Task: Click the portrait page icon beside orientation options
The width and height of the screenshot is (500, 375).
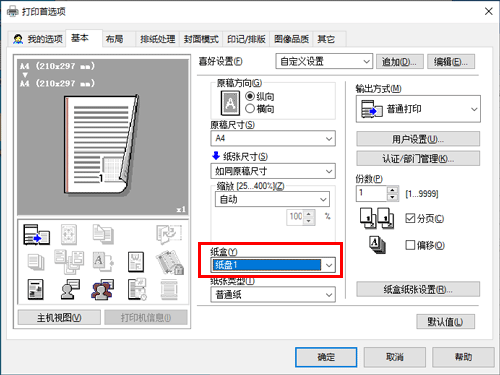Action: coord(230,103)
